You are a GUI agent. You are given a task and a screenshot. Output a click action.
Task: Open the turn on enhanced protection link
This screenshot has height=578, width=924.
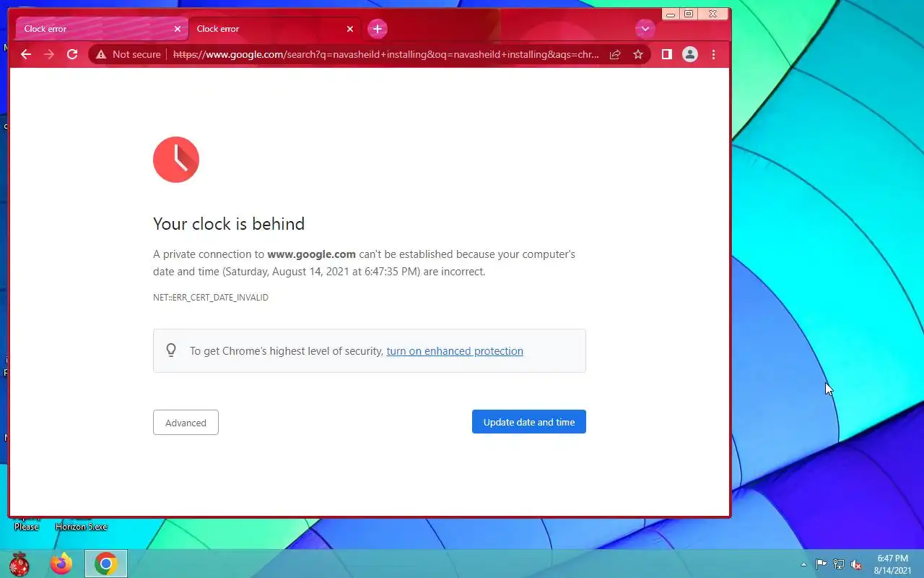click(x=455, y=351)
